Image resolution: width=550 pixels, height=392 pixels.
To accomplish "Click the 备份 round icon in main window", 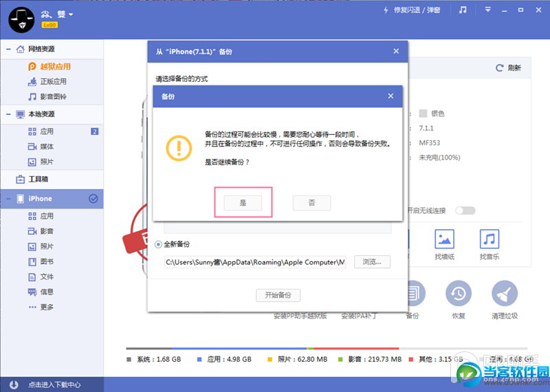I will tap(416, 294).
